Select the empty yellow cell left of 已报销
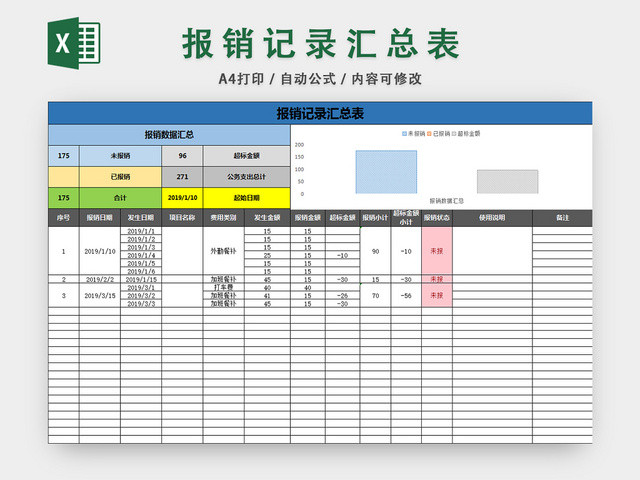This screenshot has width=640, height=480. point(64,177)
